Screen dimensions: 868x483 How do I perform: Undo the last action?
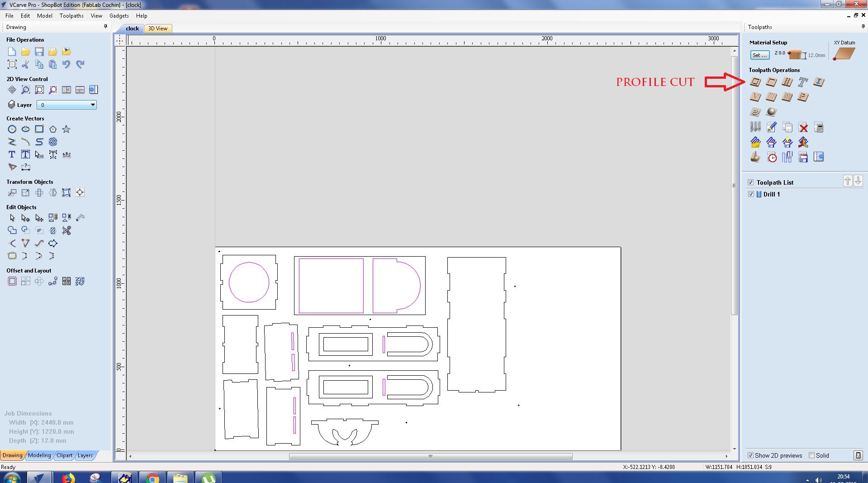tap(66, 64)
